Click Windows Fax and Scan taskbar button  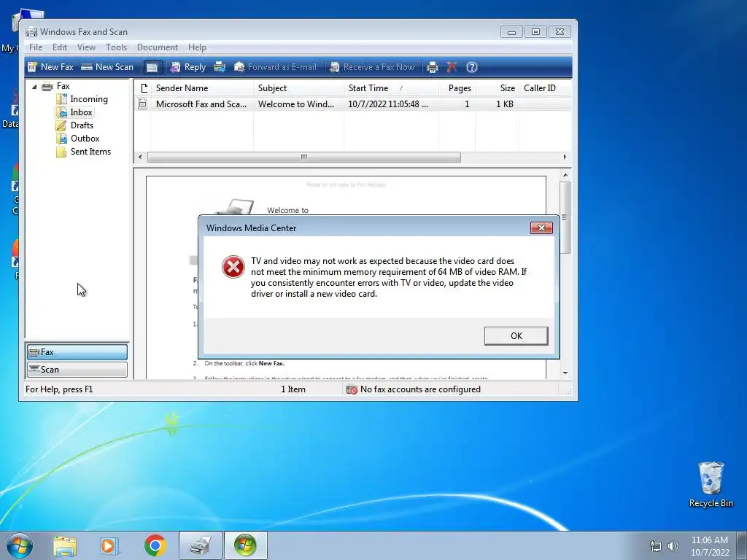[200, 545]
